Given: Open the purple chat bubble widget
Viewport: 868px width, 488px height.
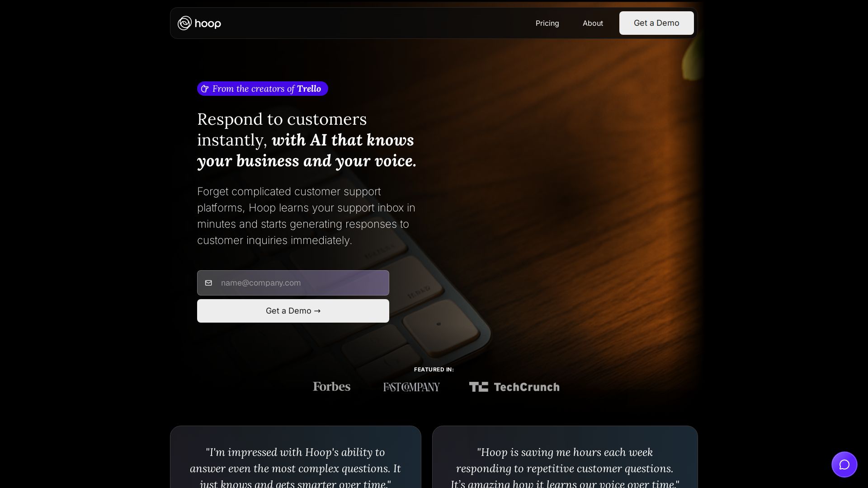Looking at the screenshot, I should coord(844,465).
